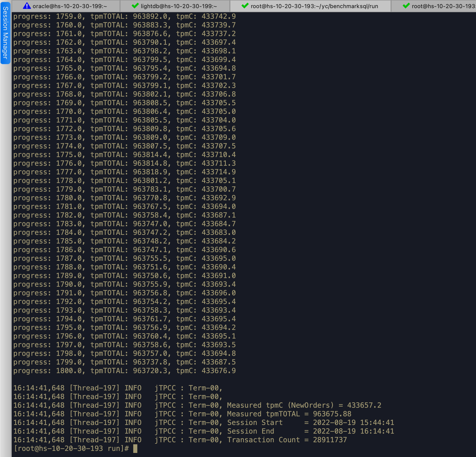The height and width of the screenshot is (457, 476).
Task: Click the 'Measured tpmC (NewOrders)' label
Action: click(x=280, y=405)
